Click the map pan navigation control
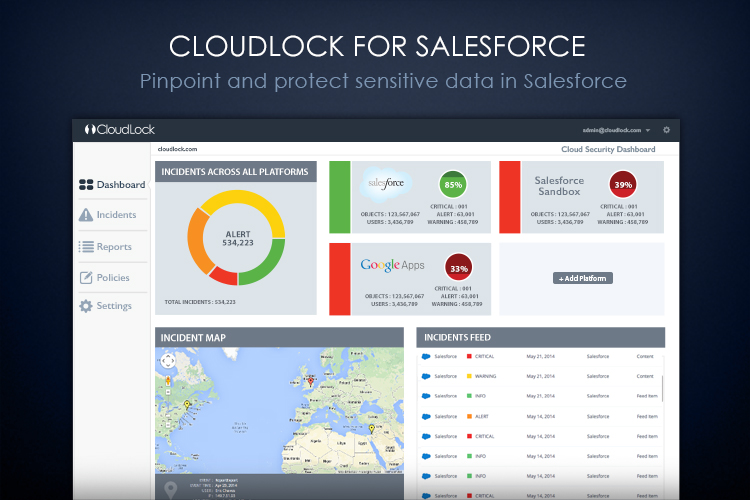Screen dimensions: 750x500 168,361
